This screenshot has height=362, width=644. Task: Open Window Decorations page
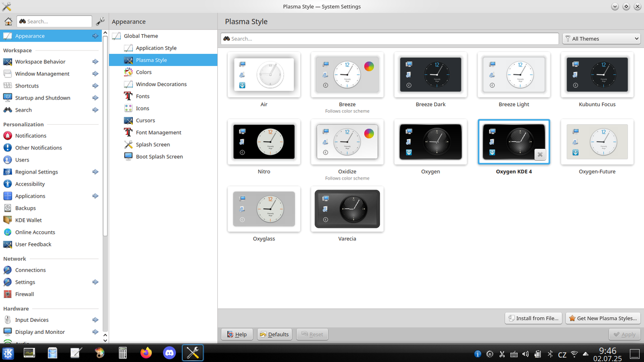(163, 84)
